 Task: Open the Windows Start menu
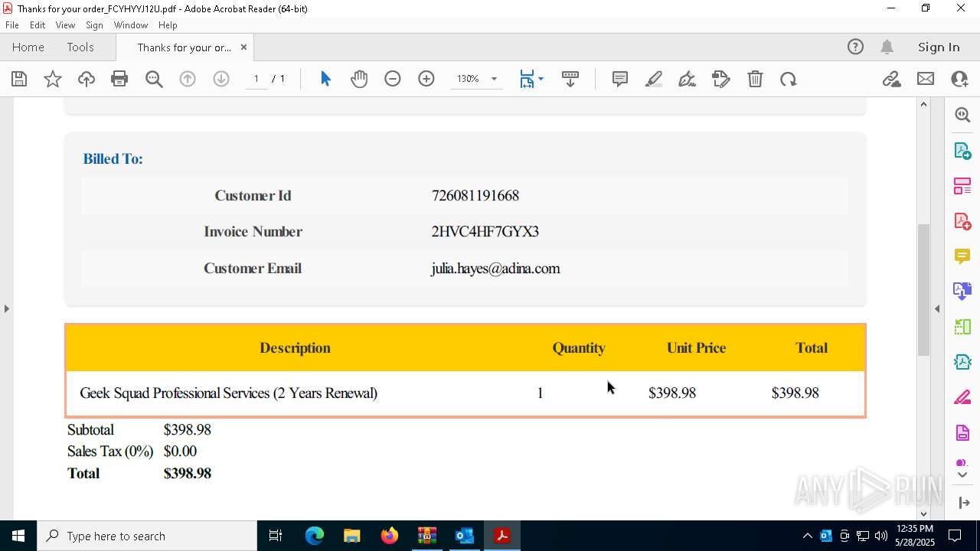coord(18,536)
